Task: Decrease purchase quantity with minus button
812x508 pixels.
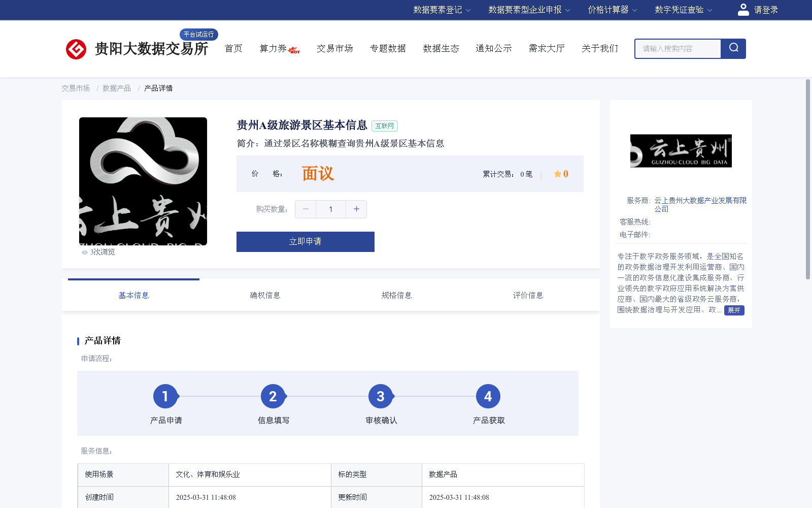Action: (306, 209)
